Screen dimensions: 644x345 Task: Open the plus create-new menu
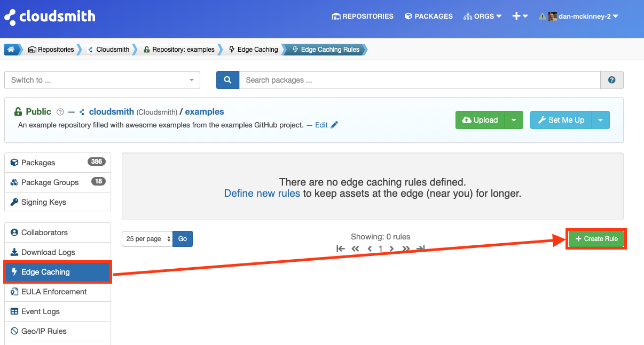[520, 17]
